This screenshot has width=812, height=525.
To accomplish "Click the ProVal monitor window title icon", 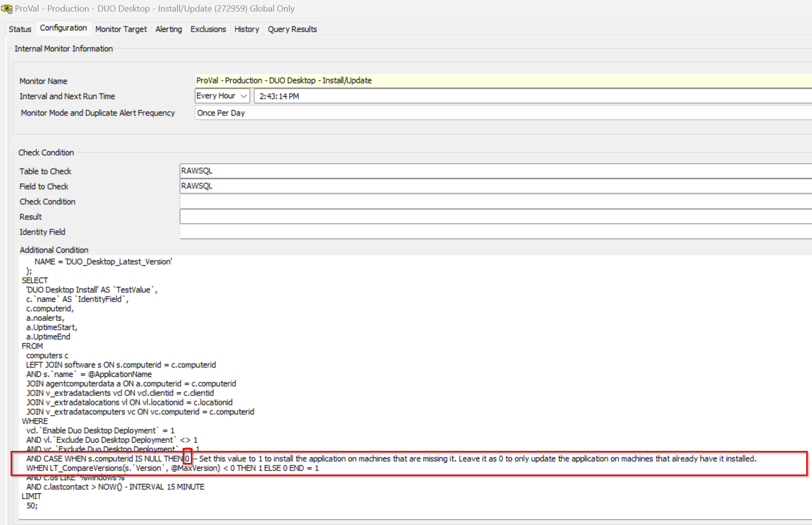I will pos(7,9).
